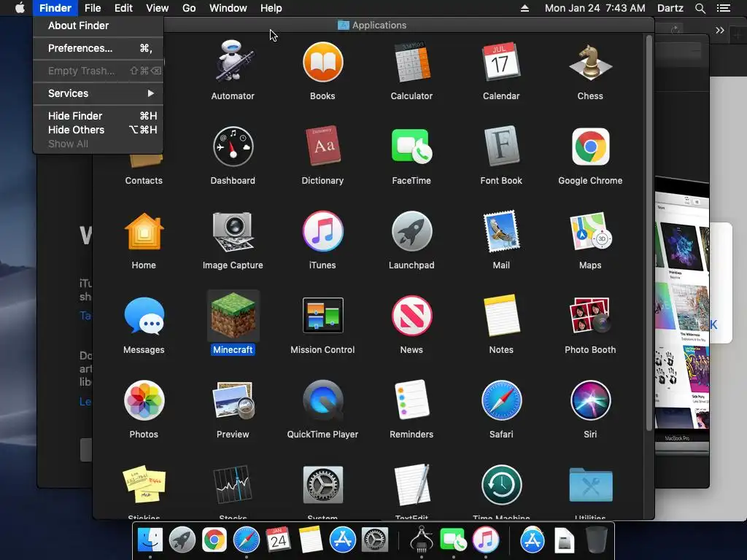Open the Image Capture app icon
The image size is (747, 560).
233,231
